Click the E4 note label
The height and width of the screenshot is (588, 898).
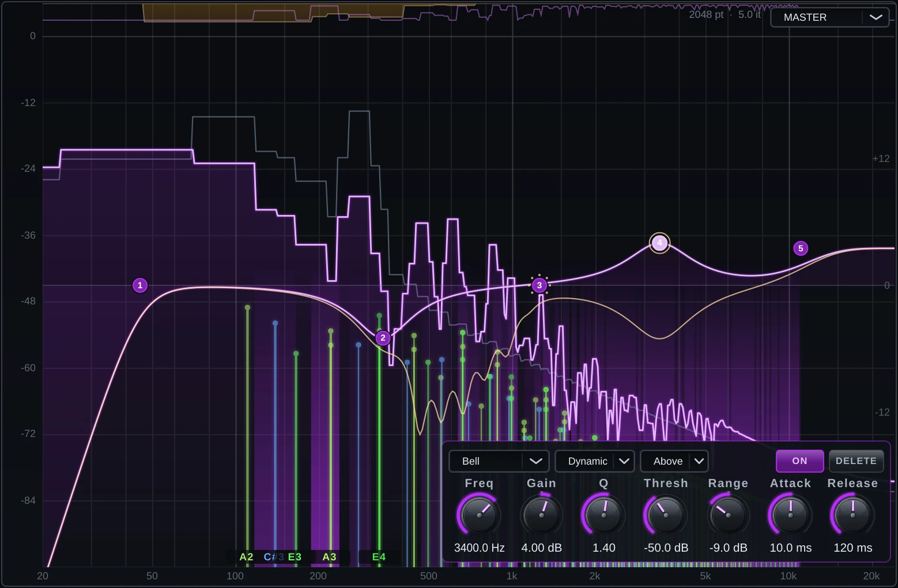[379, 557]
